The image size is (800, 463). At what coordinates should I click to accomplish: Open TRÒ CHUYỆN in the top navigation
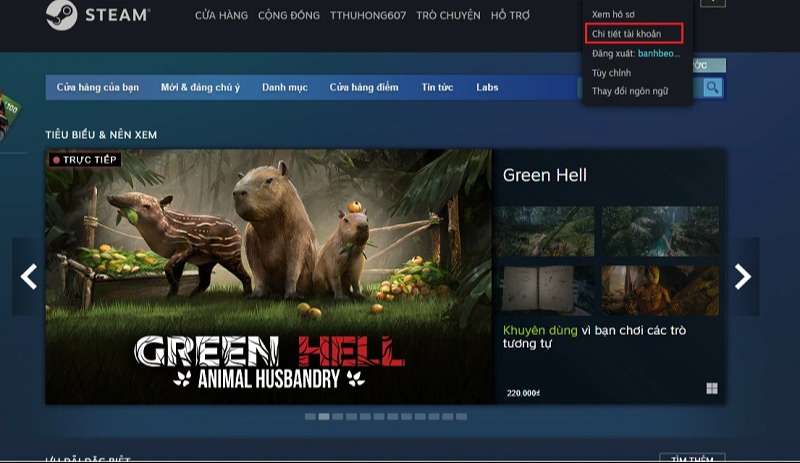(x=448, y=15)
